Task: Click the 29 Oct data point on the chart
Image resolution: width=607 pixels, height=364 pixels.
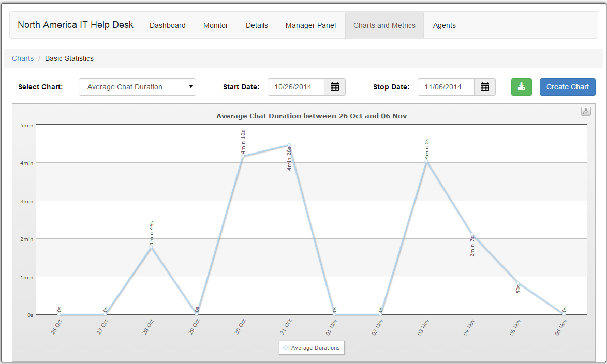Action: [197, 314]
